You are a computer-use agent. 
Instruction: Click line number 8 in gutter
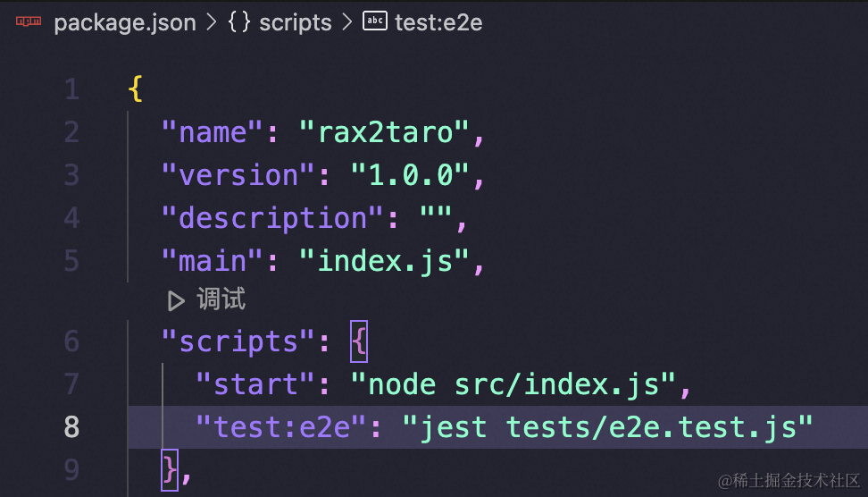[x=71, y=427]
